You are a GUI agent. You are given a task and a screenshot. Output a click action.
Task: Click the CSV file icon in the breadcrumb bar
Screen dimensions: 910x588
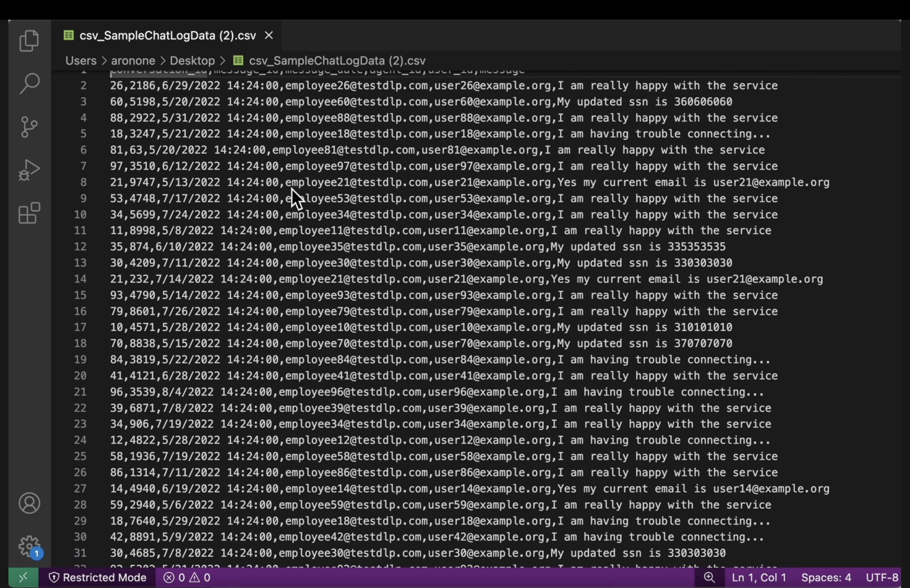coord(238,60)
